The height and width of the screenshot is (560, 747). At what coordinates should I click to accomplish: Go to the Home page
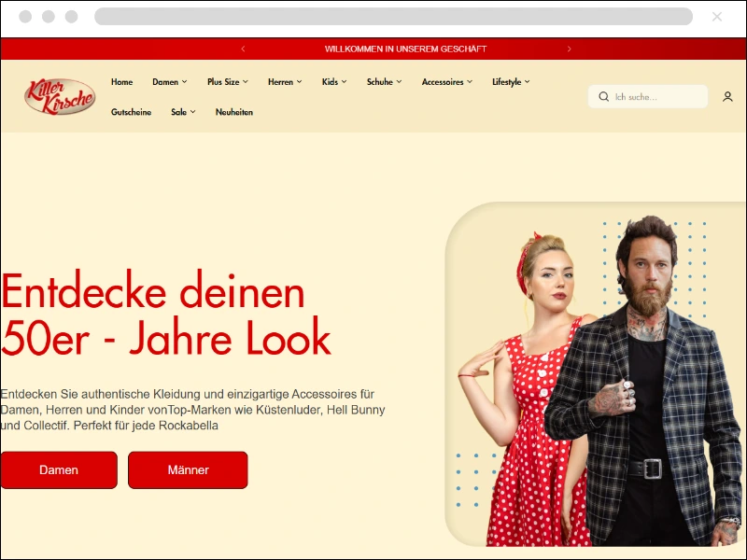pyautogui.click(x=122, y=82)
